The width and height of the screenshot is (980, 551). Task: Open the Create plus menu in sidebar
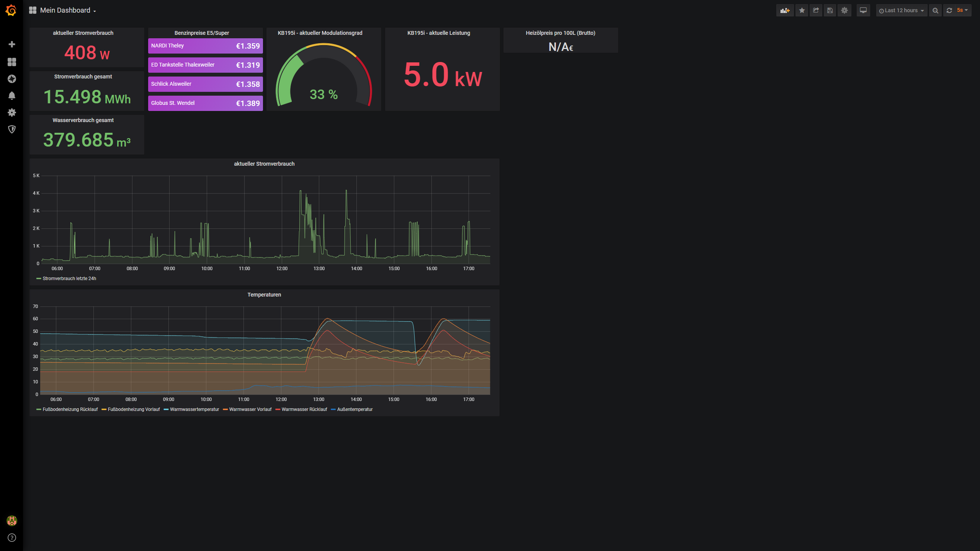pyautogui.click(x=12, y=44)
